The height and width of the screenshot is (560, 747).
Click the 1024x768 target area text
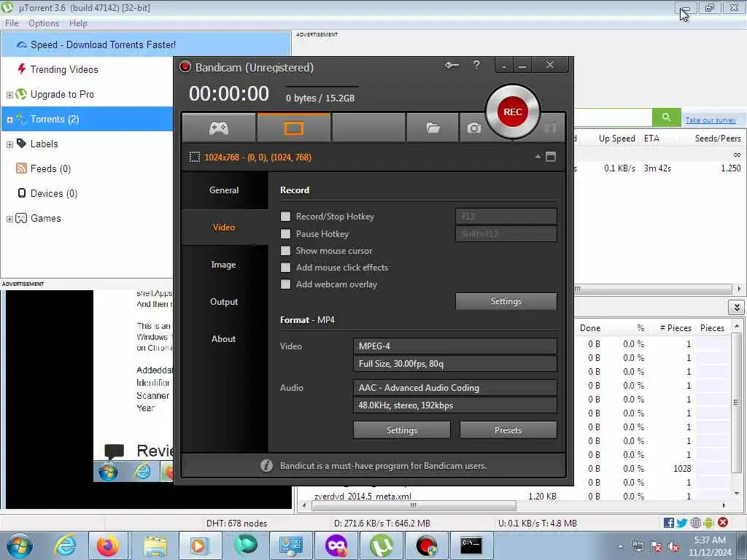[258, 157]
